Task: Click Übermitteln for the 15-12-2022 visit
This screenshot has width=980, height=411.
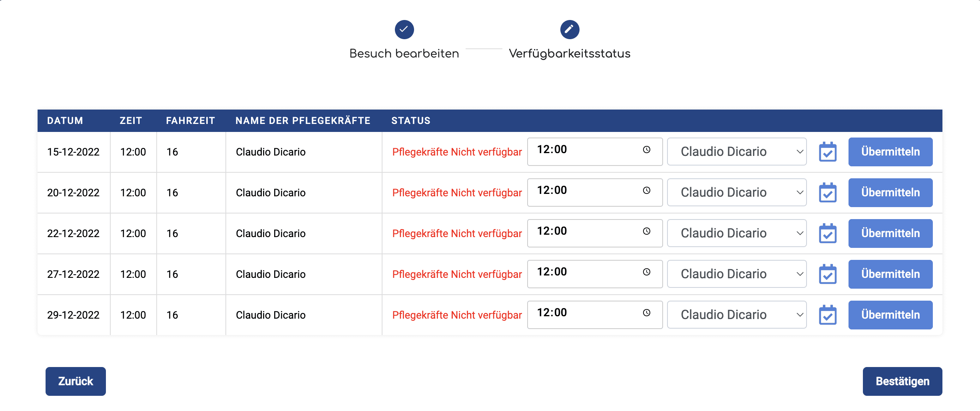Action: [890, 152]
